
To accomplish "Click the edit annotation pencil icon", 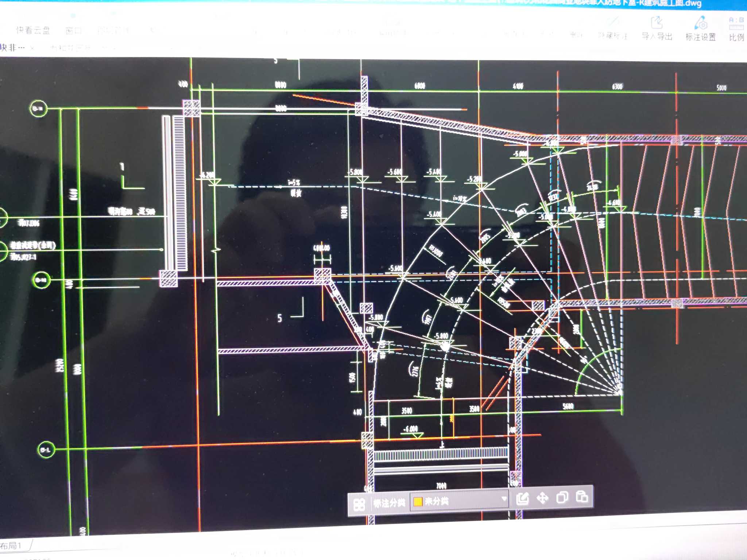I will point(522,498).
